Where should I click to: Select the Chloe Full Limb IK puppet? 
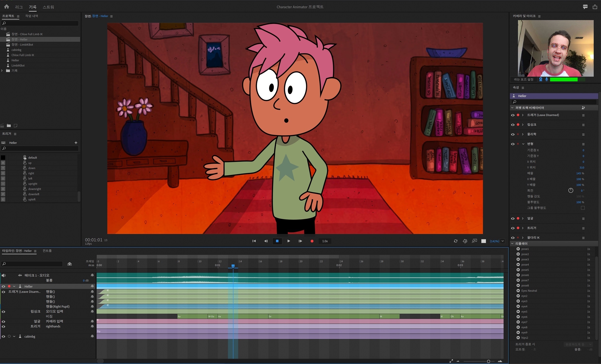pyautogui.click(x=23, y=55)
